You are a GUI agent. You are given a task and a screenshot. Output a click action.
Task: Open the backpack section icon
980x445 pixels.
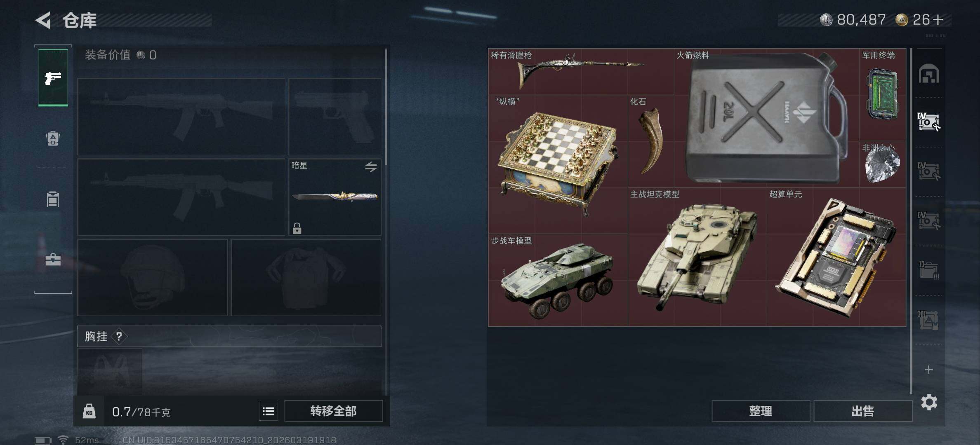click(53, 138)
